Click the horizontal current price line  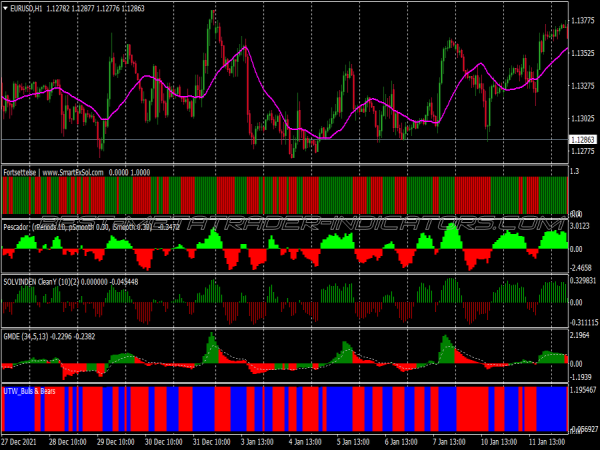(x=285, y=140)
